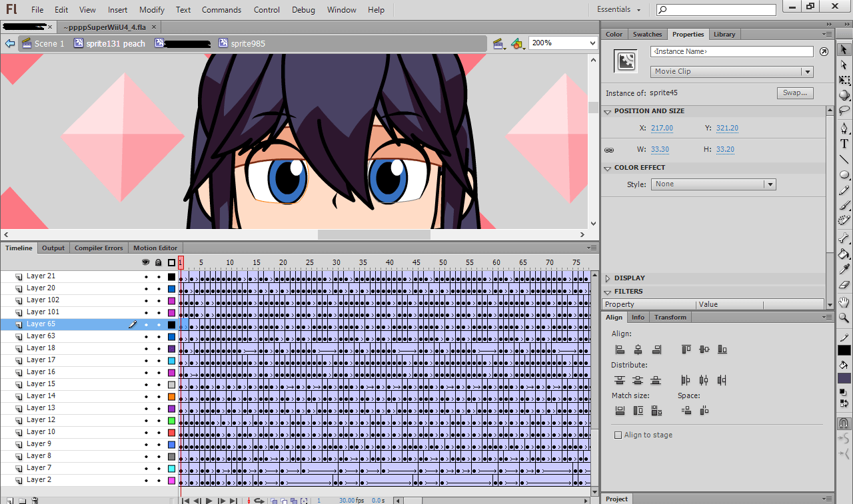Toggle Snap to Objects magnet
853x504 pixels.
844,423
